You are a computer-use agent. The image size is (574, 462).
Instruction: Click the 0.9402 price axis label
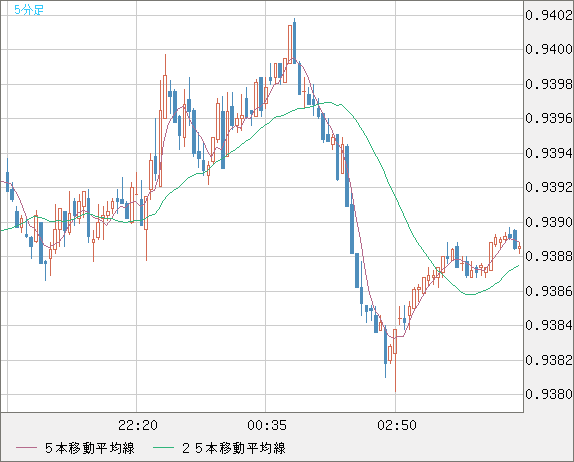click(549, 15)
